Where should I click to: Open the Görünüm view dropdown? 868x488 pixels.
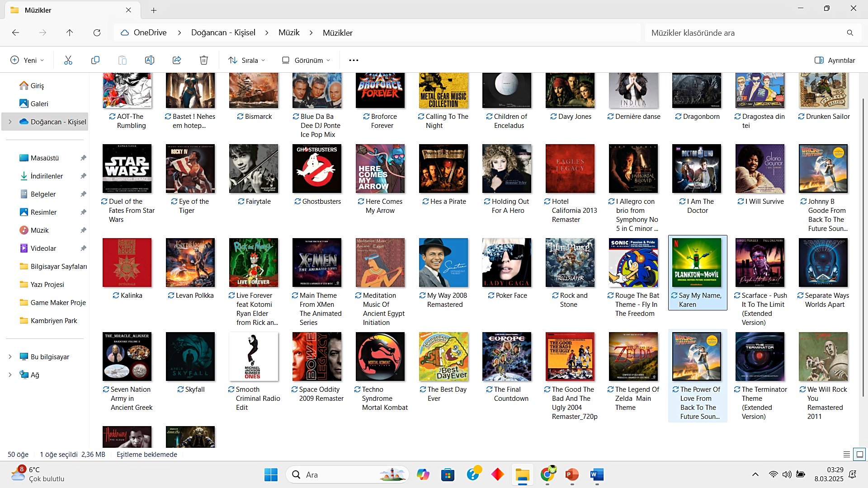point(306,60)
